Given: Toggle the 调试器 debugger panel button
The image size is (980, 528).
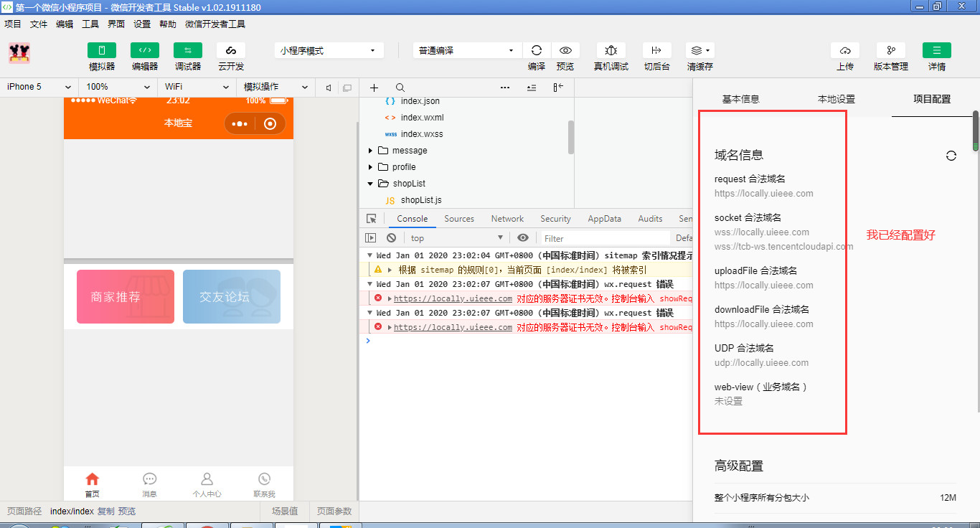Looking at the screenshot, I should click(188, 50).
